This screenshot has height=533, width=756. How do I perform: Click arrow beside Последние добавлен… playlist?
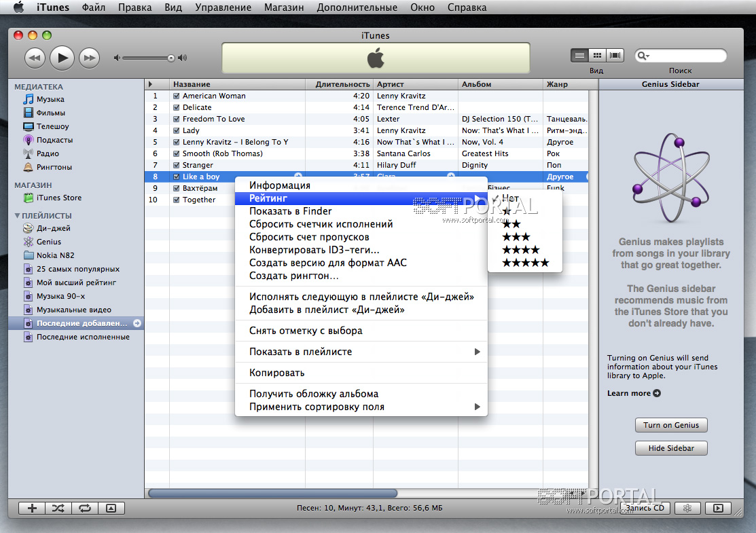click(137, 323)
